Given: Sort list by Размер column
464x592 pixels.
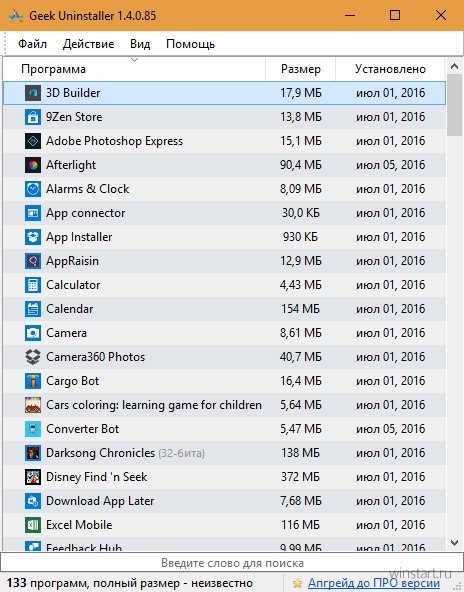Looking at the screenshot, I should [301, 69].
